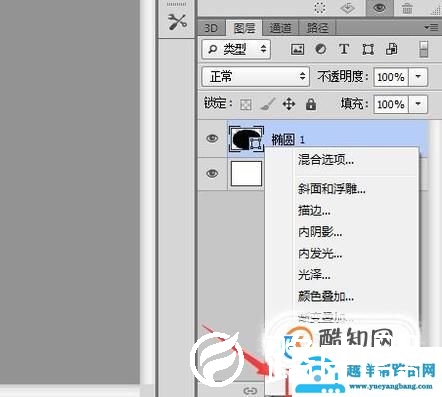Filter for type layers T icon
442x397 pixels.
[344, 49]
